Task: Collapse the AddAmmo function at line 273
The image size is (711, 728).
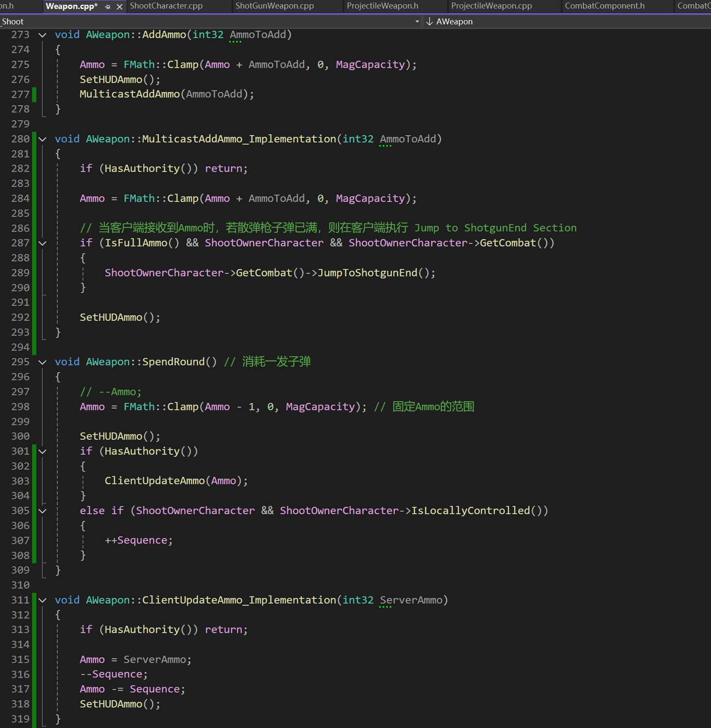Action: (42, 35)
